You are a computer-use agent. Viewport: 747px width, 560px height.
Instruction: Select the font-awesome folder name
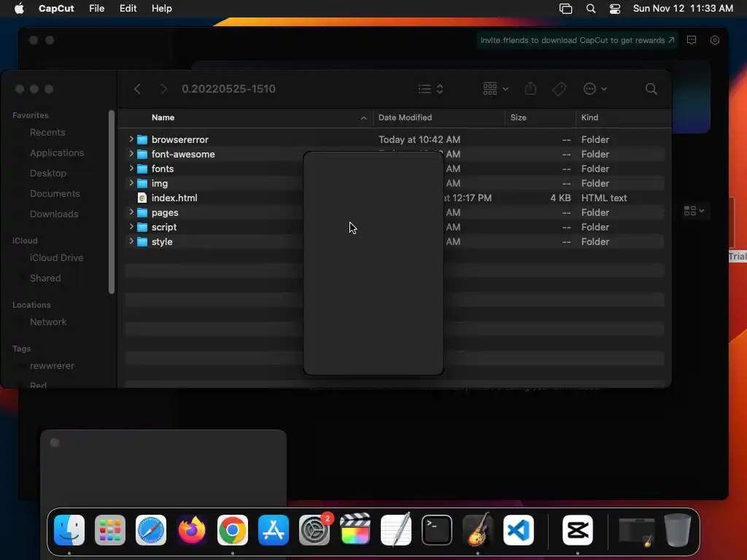tap(183, 155)
